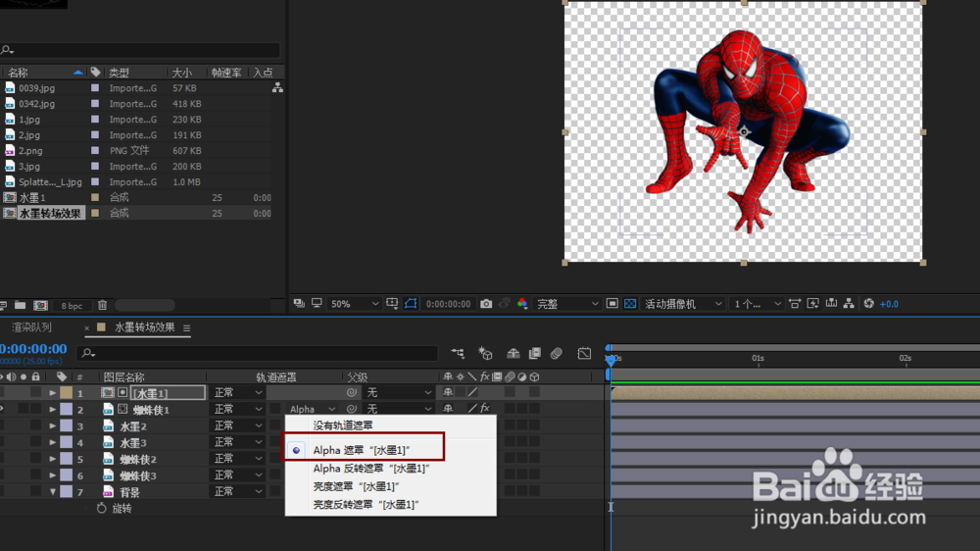The height and width of the screenshot is (551, 980).
Task: Open the 活动摄像机 3D view dropdown
Action: pyautogui.click(x=683, y=304)
